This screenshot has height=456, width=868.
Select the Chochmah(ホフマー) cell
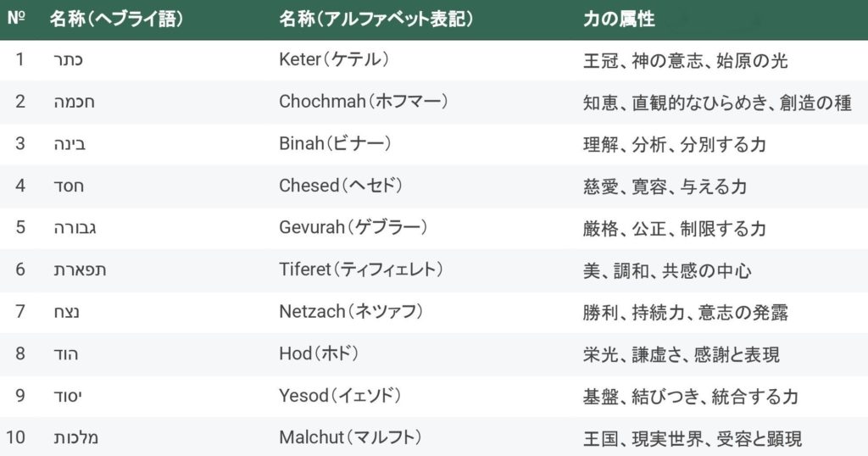pos(364,102)
